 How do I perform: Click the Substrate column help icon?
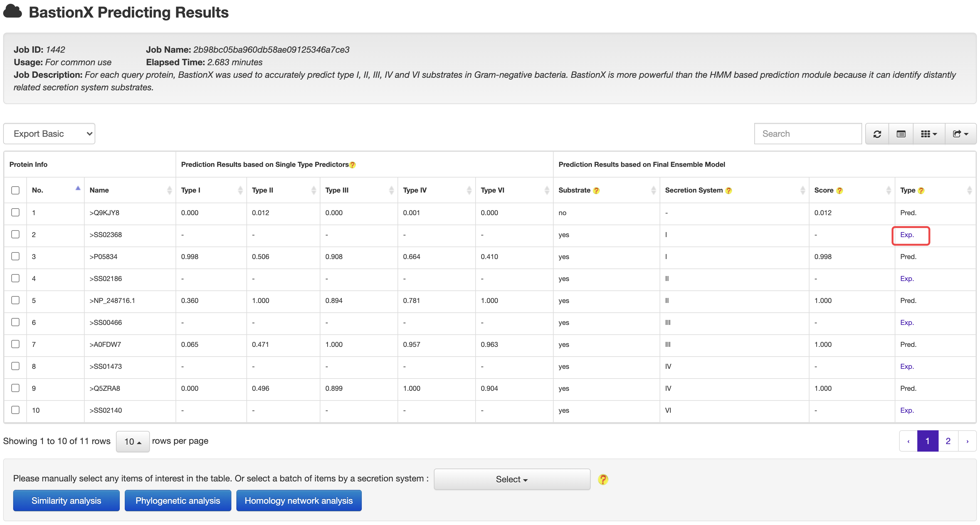click(596, 191)
